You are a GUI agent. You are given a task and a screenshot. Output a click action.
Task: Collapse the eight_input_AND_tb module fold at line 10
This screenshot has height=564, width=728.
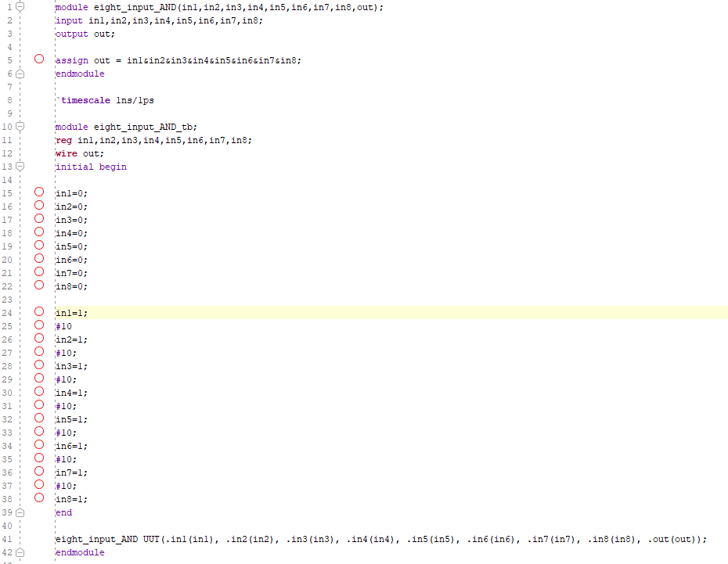click(x=20, y=127)
